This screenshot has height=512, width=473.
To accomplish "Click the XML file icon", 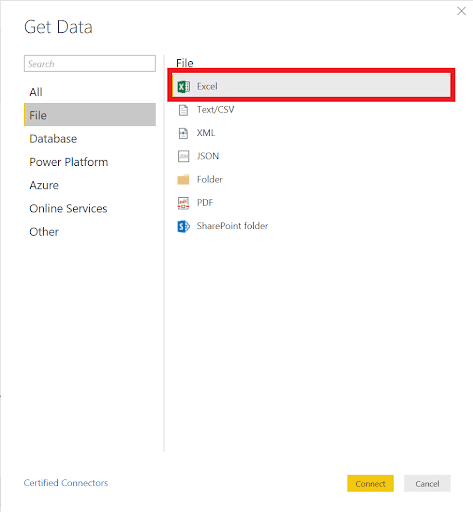I will tap(183, 133).
